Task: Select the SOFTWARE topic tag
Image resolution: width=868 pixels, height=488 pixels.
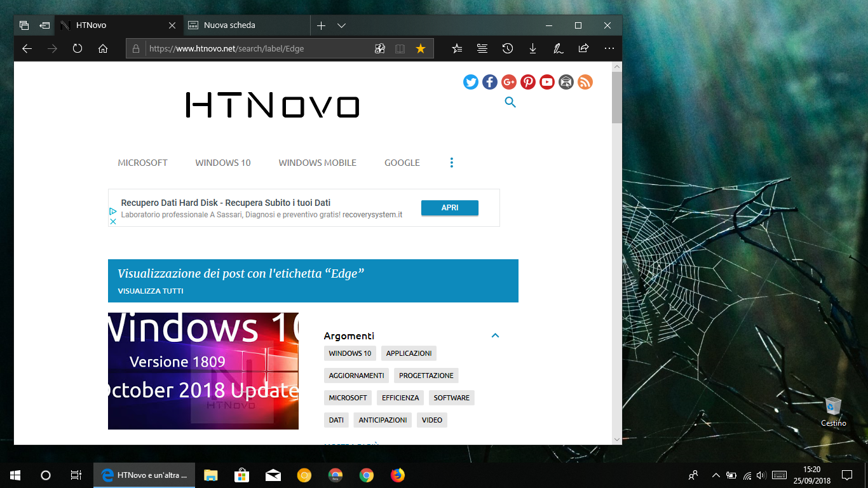Action: (x=452, y=398)
